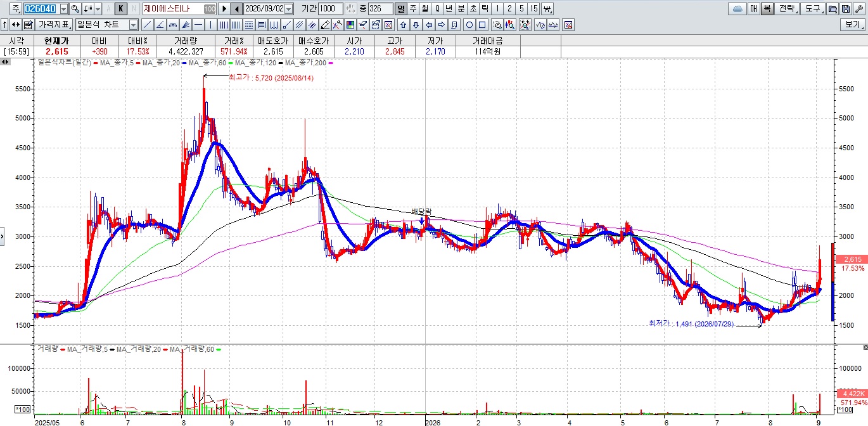Select the horizontal line drawing tool
The width and height of the screenshot is (868, 426).
click(198, 25)
